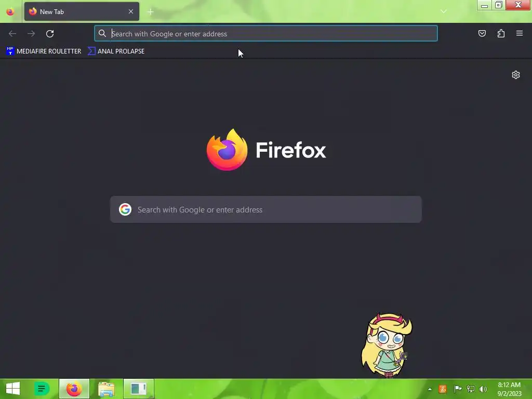Click the last pinned taskbar app window

(x=138, y=389)
